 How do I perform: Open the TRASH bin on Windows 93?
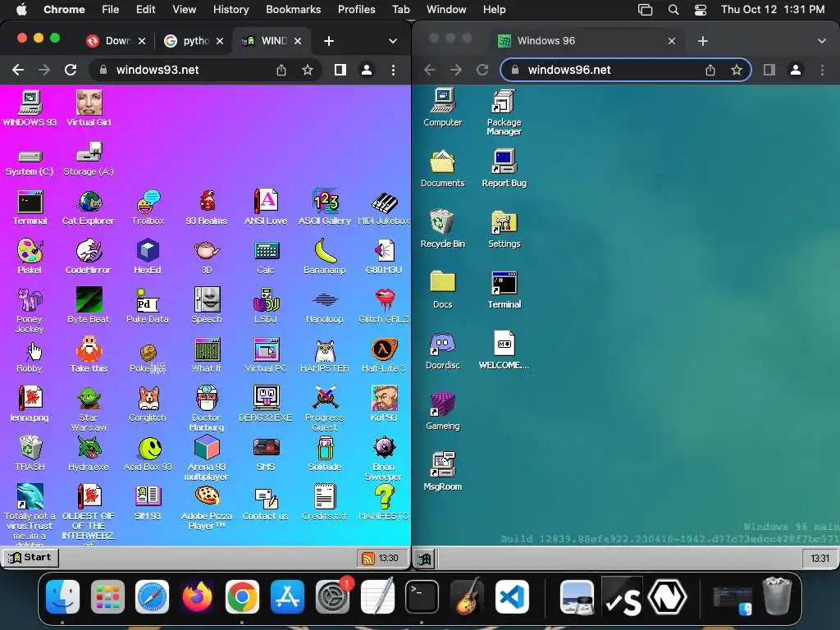tap(30, 454)
